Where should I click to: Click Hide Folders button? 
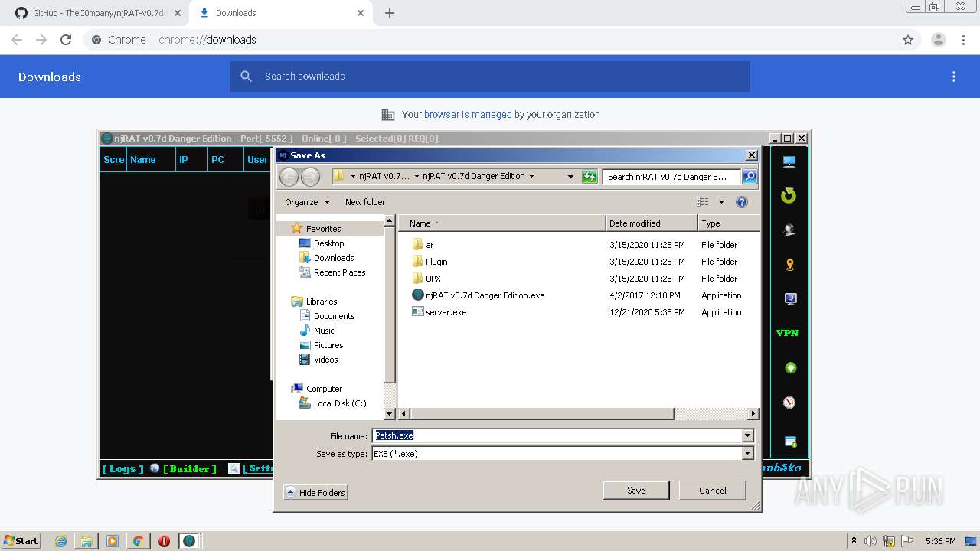pos(315,492)
